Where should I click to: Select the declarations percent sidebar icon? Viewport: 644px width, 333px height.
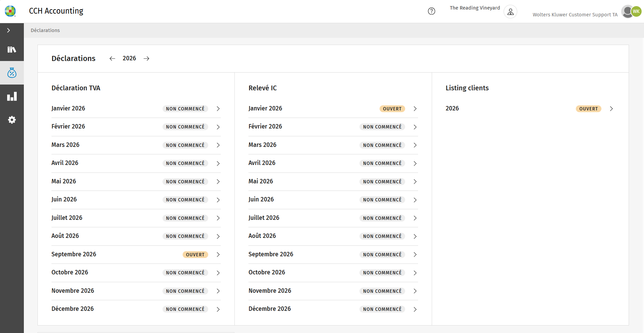click(x=12, y=73)
